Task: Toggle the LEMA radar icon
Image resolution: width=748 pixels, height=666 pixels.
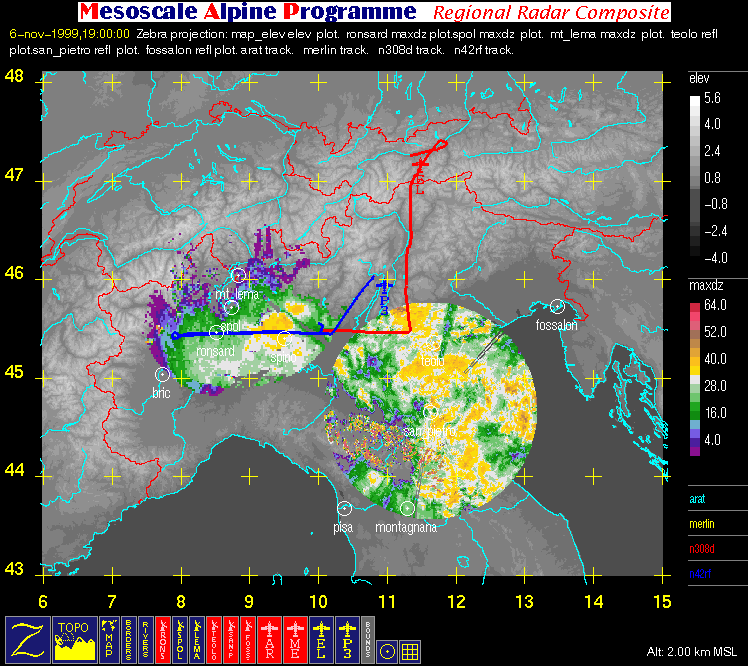Action: pos(197,639)
